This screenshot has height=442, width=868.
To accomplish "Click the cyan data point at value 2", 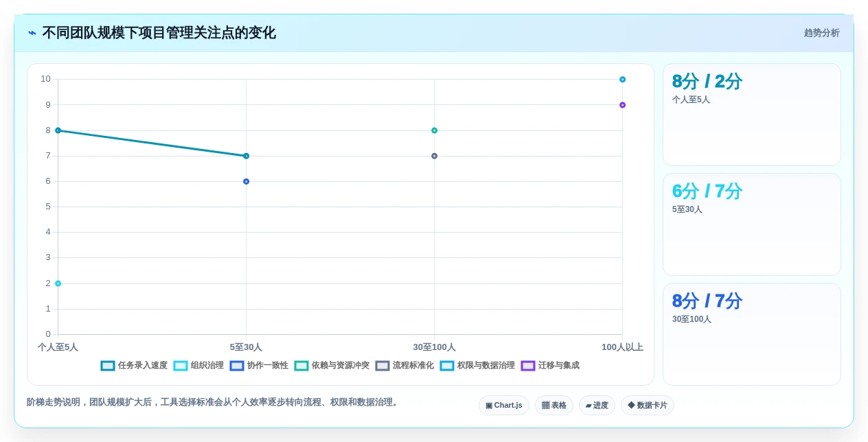I will coord(58,283).
